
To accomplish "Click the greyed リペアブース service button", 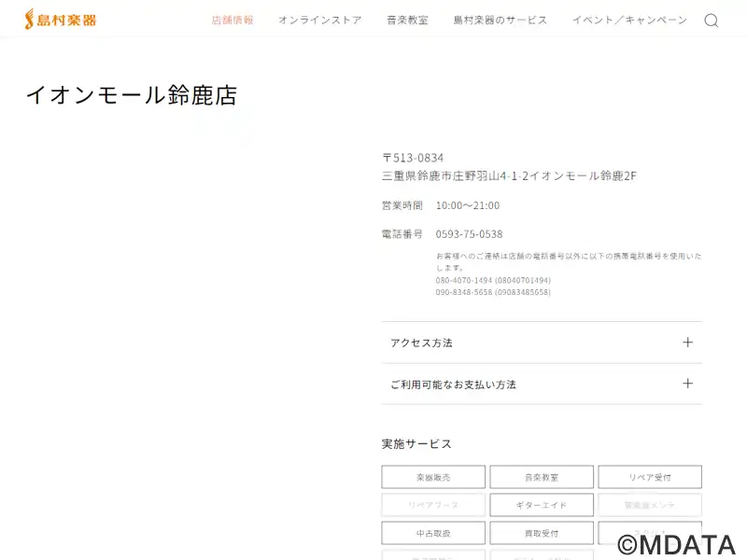I will point(433,505).
